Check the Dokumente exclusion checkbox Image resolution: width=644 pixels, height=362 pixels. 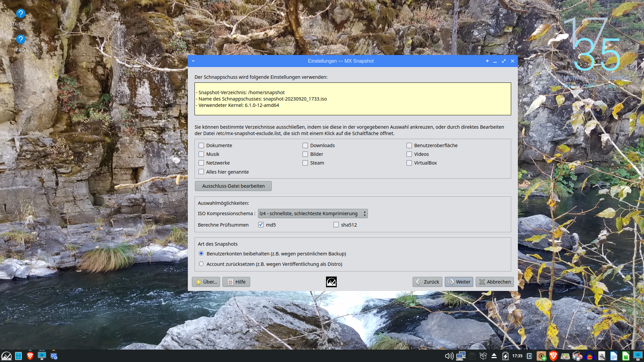pyautogui.click(x=201, y=145)
